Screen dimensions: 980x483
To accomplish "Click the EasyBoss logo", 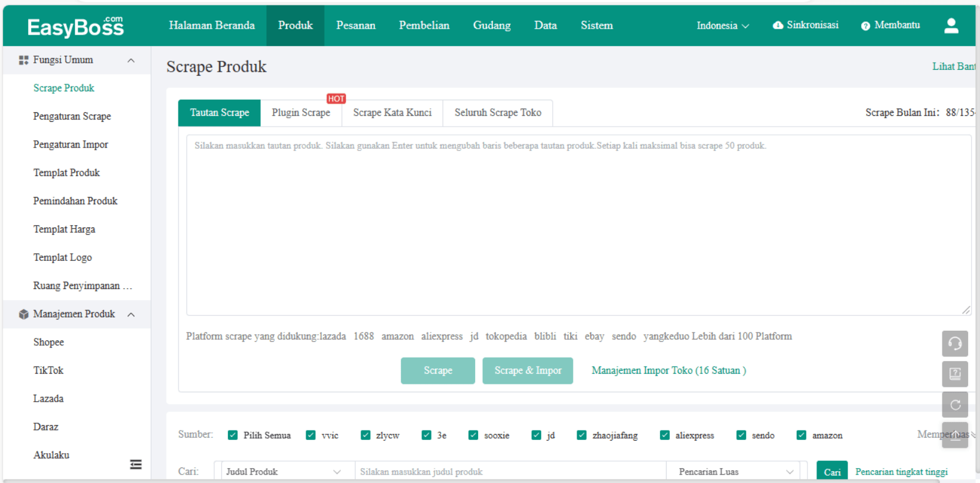I will click(76, 27).
